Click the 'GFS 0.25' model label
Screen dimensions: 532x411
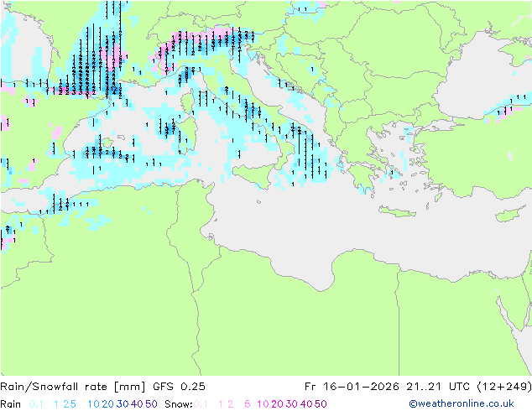[179, 387]
